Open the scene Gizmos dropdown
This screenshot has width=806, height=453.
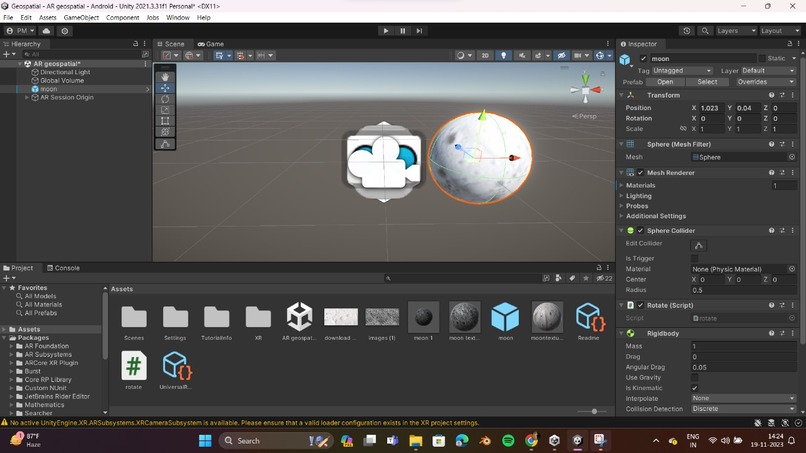coord(610,56)
